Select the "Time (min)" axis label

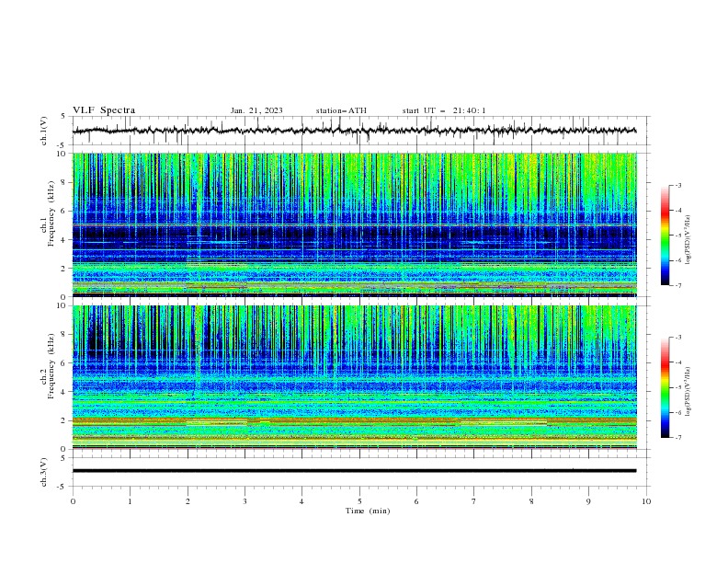tap(368, 511)
